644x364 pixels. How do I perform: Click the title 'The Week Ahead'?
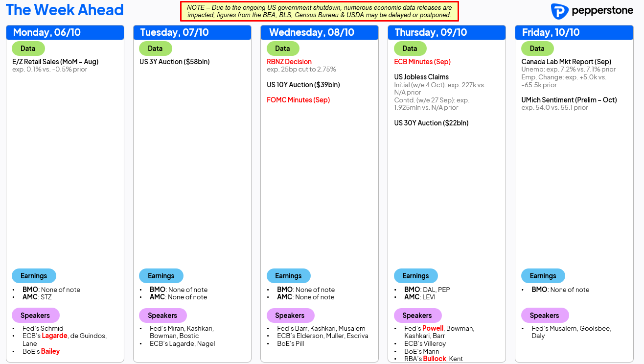pos(65,10)
